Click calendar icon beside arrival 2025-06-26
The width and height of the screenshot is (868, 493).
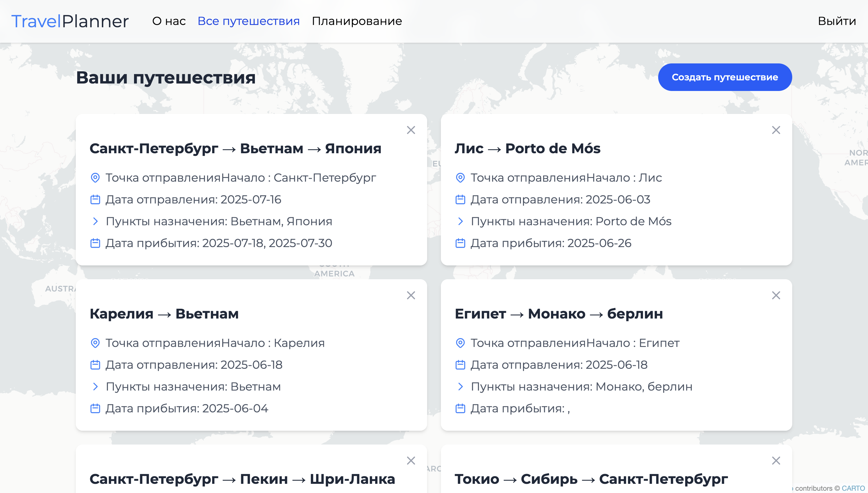coord(460,243)
